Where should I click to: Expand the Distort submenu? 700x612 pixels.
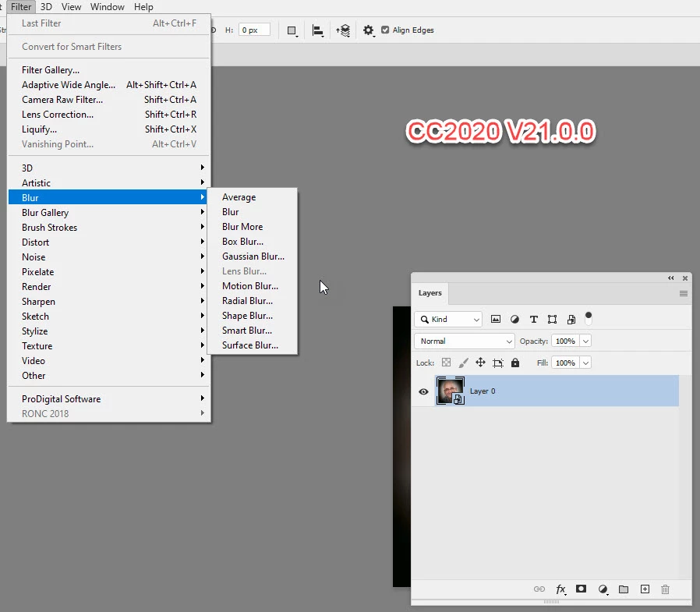tap(109, 242)
